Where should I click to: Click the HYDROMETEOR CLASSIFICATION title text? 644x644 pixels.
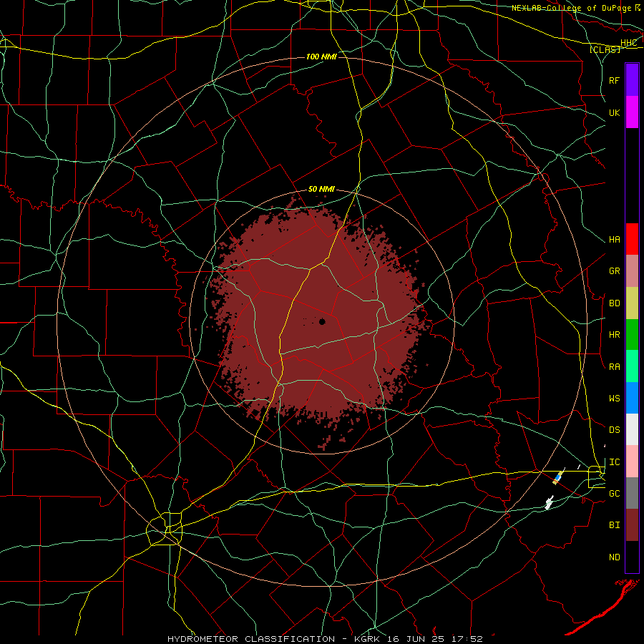tap(251, 639)
